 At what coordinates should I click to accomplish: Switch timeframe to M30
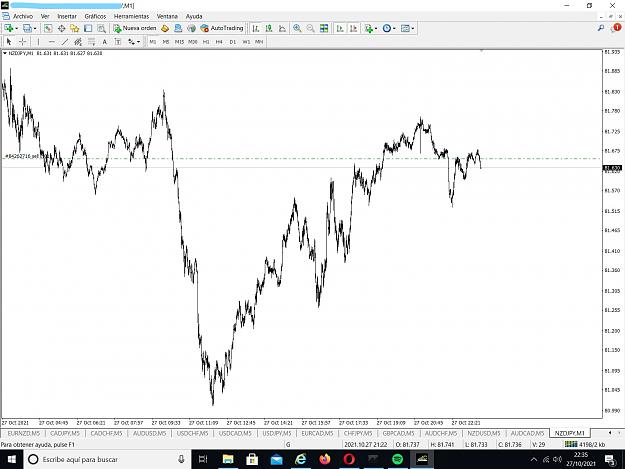click(x=193, y=42)
